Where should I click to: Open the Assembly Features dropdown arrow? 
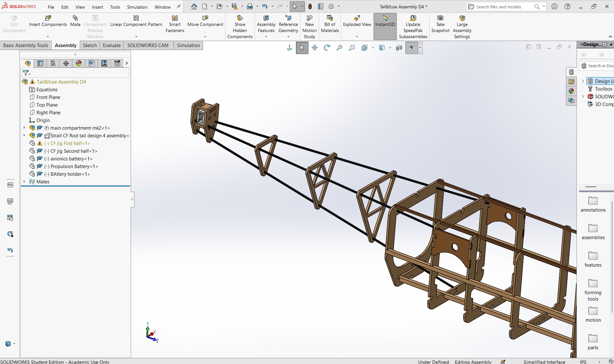click(266, 36)
